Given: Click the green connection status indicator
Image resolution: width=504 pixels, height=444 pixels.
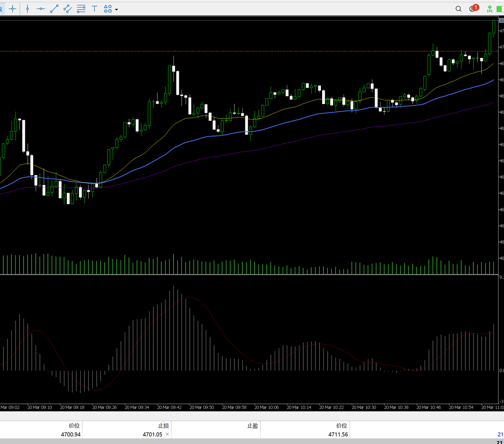Looking at the screenshot, I should tap(500, 8).
